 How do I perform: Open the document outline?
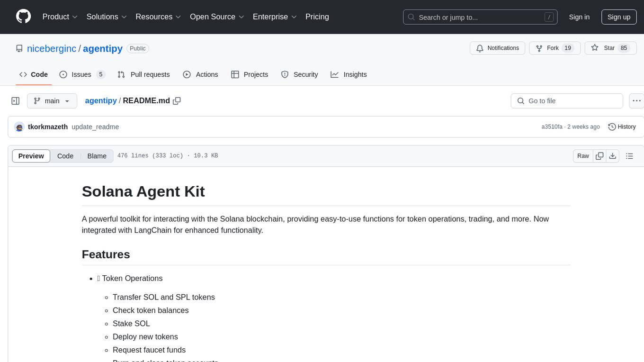(x=629, y=156)
